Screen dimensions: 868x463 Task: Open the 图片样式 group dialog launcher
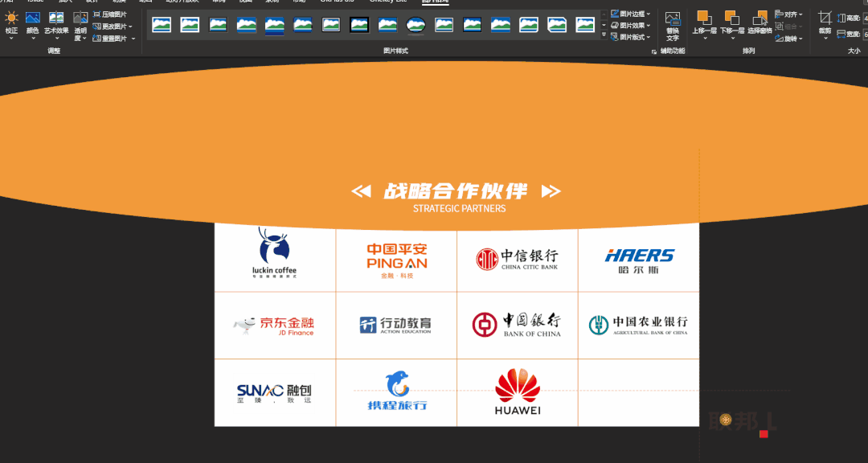653,51
